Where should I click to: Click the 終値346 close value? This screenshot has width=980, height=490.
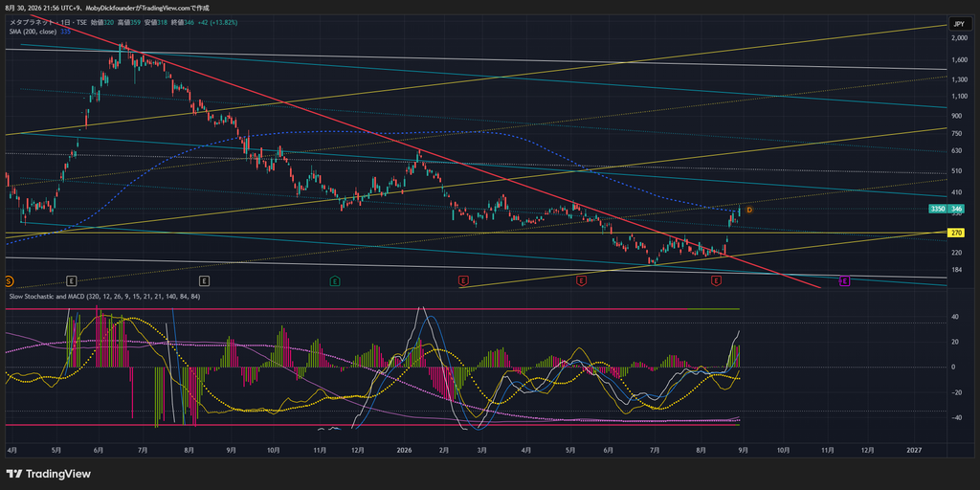point(183,23)
